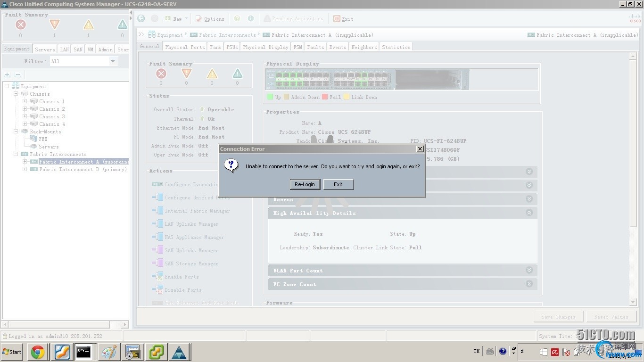Image resolution: width=644 pixels, height=362 pixels.
Task: Open the PSUs tab
Action: click(x=232, y=47)
